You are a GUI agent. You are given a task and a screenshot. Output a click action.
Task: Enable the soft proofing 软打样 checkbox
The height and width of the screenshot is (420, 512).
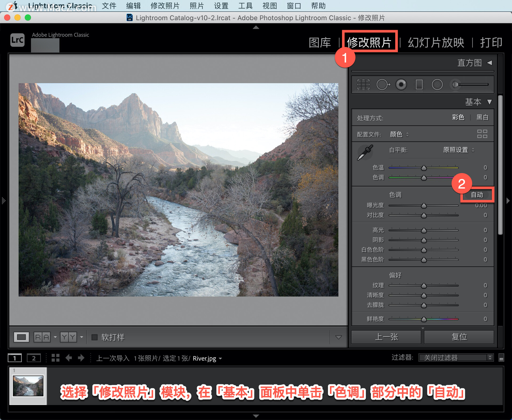click(x=94, y=337)
